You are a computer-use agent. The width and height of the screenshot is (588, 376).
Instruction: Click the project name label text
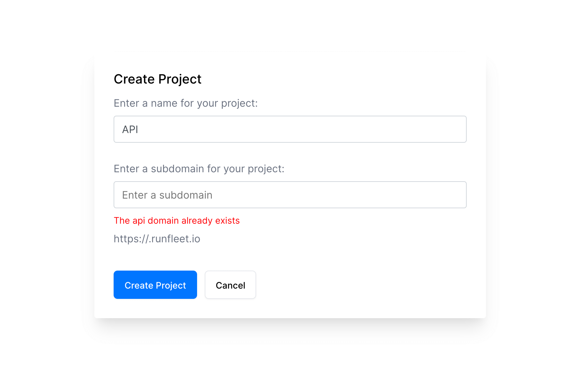point(185,103)
